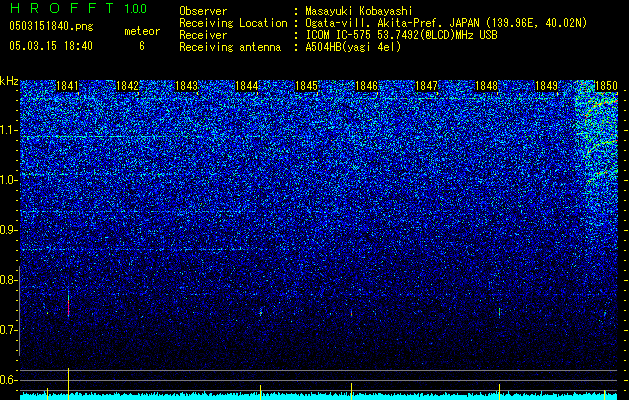
Task: Click the 1841 time marker label
Action: 67,86
